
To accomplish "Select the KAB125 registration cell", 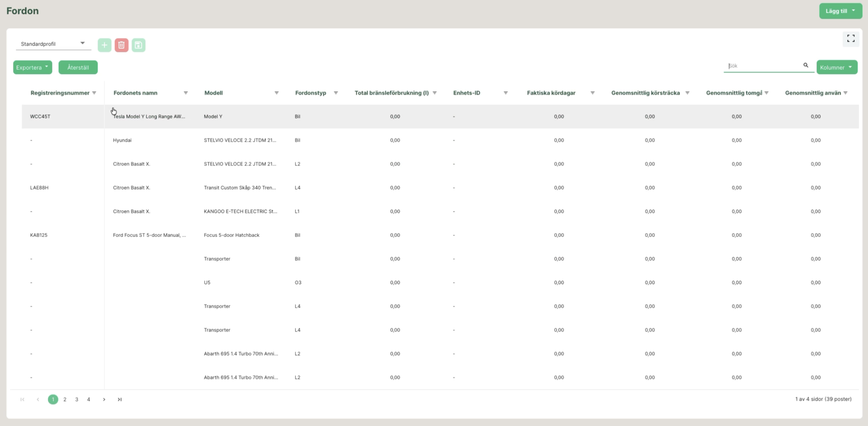I will point(39,235).
